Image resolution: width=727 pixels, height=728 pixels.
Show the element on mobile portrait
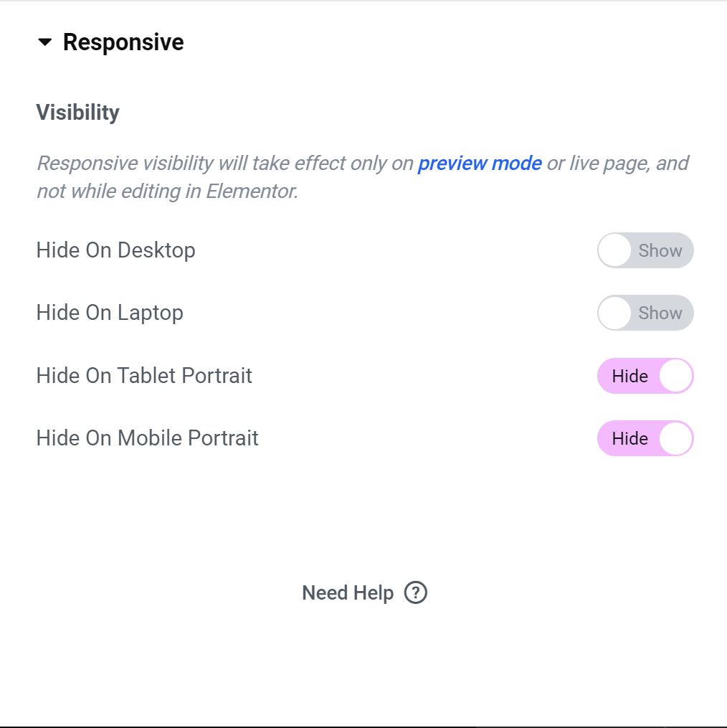[x=645, y=438]
